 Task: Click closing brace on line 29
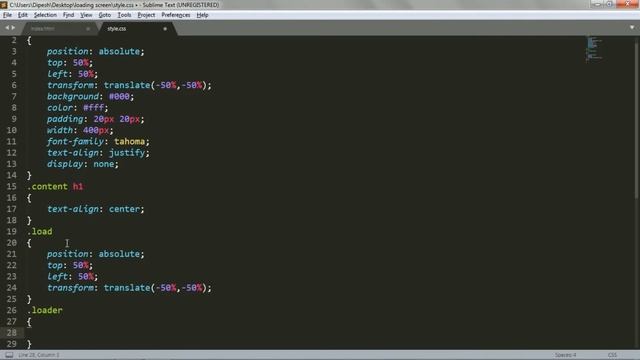(x=29, y=344)
